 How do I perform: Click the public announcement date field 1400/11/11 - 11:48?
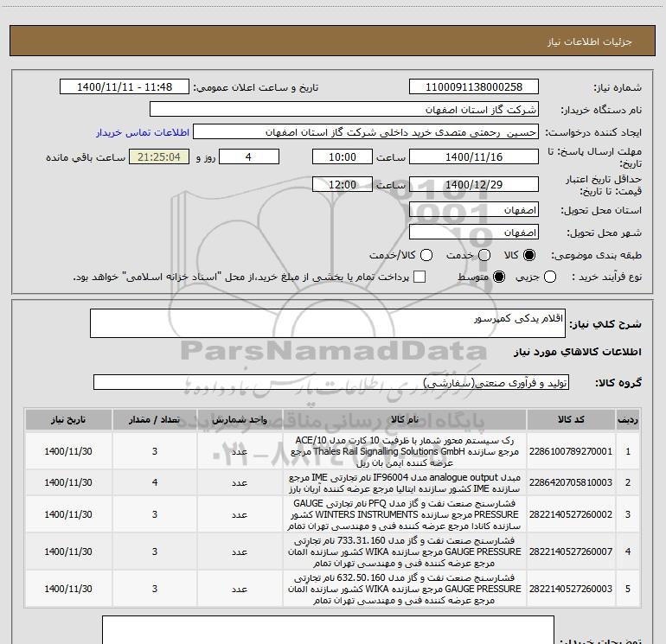coord(125,87)
